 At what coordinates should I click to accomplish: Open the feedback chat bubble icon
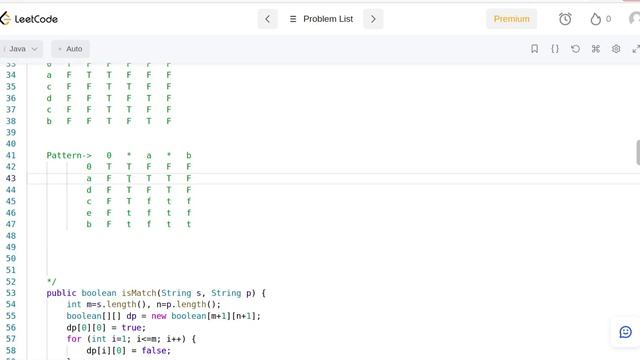click(625, 332)
